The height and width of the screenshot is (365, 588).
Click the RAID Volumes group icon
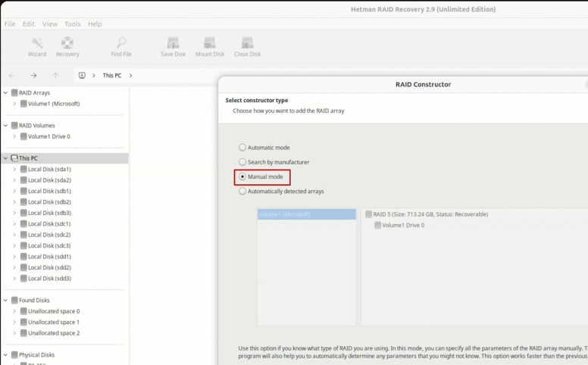(x=14, y=125)
